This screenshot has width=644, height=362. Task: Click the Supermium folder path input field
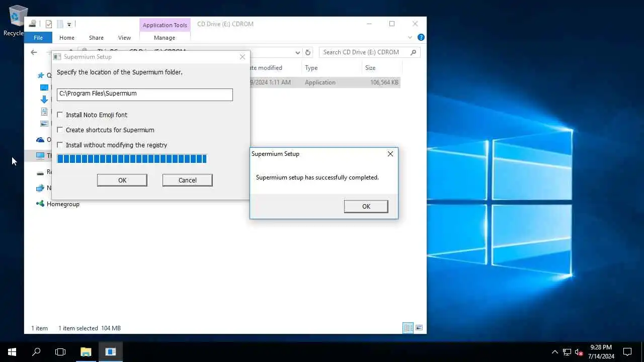(145, 94)
